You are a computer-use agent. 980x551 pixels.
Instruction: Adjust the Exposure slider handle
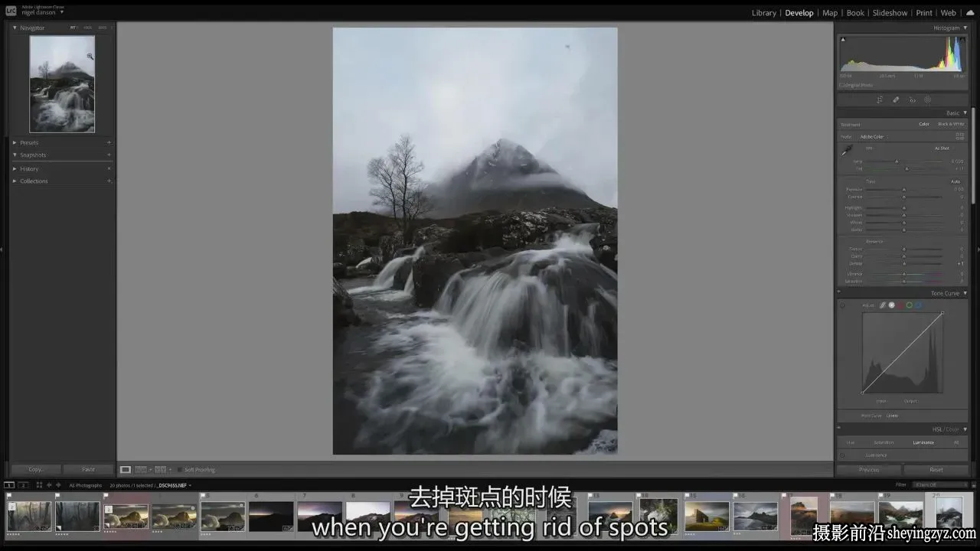pos(904,189)
